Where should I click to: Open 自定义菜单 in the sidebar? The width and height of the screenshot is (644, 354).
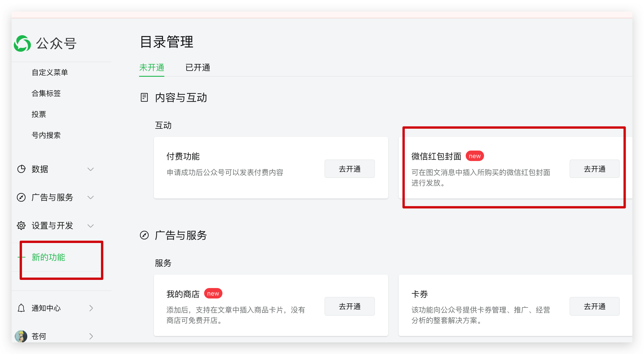[50, 72]
